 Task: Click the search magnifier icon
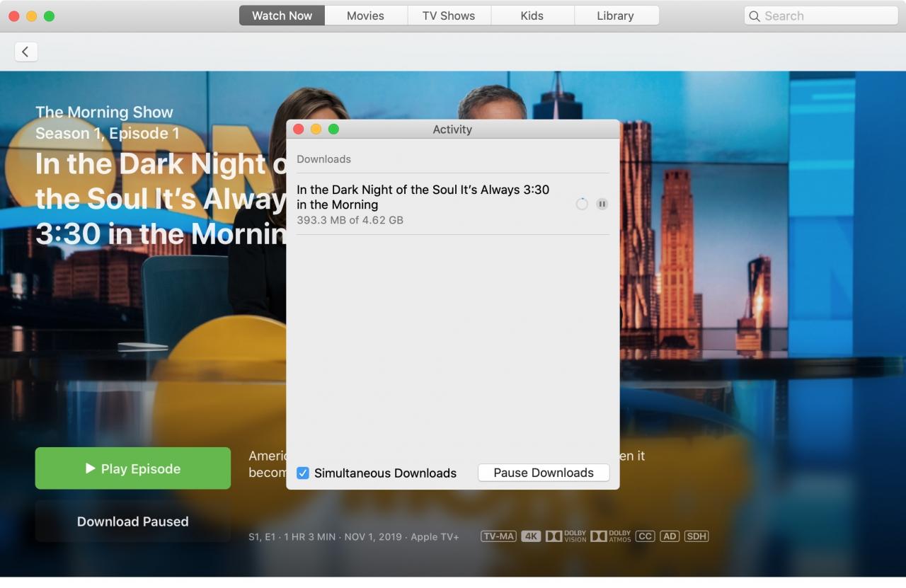pos(755,16)
